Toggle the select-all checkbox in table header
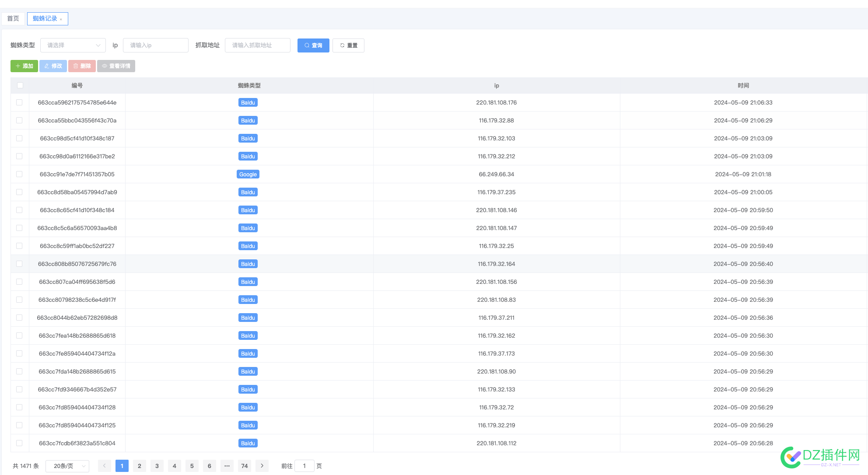The height and width of the screenshot is (475, 868). pos(20,85)
